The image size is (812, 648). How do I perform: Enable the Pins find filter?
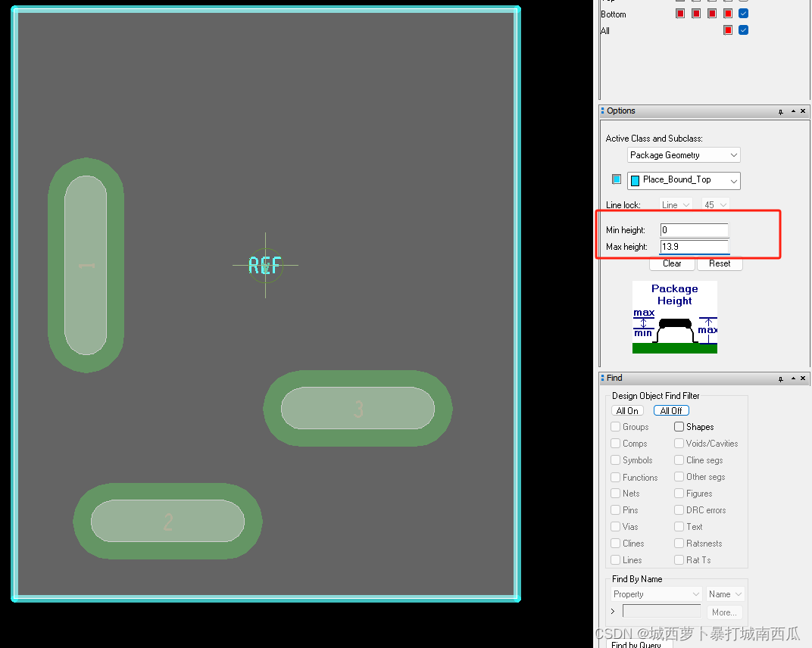tap(615, 509)
